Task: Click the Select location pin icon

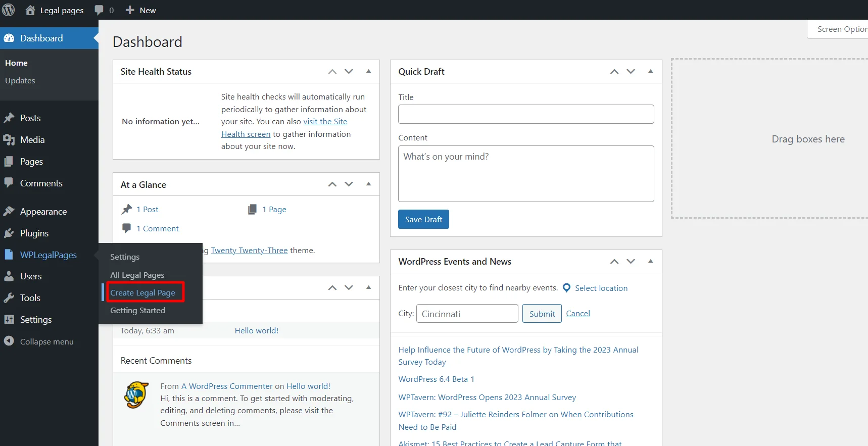Action: (x=566, y=288)
